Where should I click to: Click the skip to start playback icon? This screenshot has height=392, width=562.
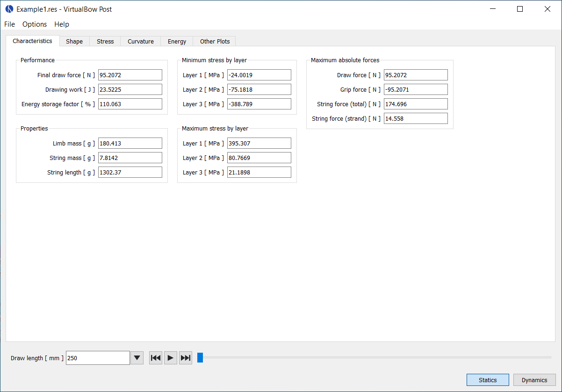coord(156,358)
